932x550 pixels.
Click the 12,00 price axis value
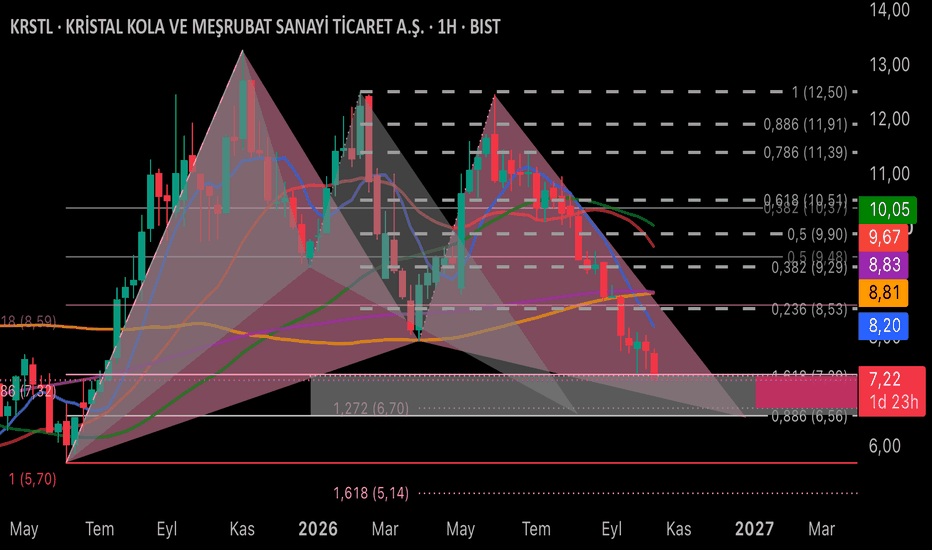coord(889,119)
